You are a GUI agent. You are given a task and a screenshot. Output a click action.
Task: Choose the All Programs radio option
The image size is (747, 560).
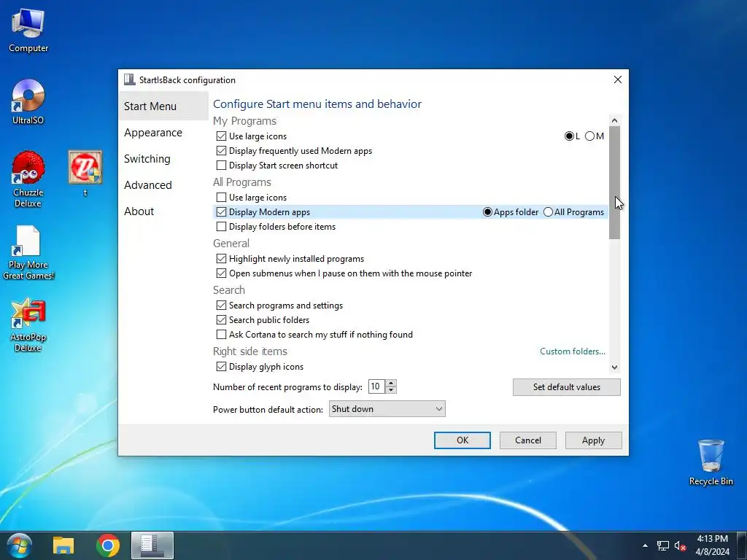pyautogui.click(x=549, y=212)
